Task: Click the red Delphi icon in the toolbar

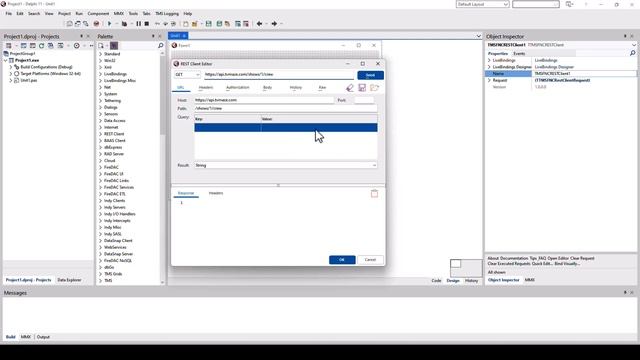Action: tap(96, 24)
